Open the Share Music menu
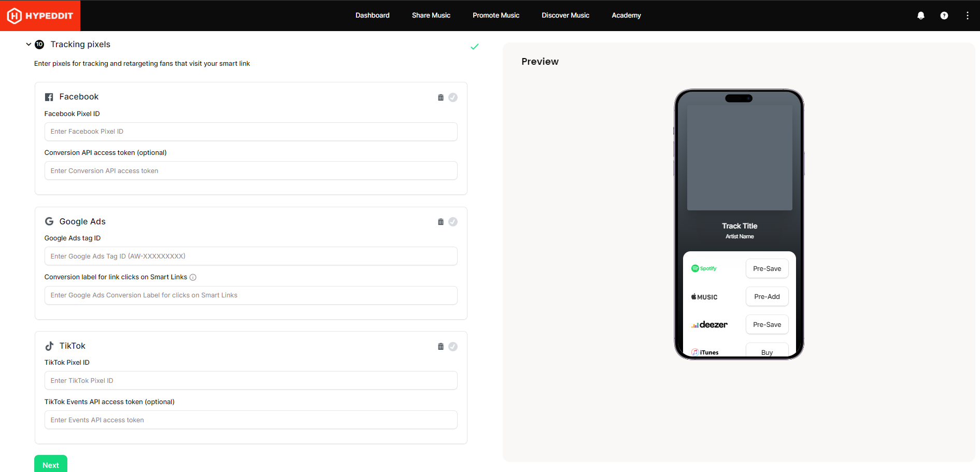The image size is (980, 472). 431,16
